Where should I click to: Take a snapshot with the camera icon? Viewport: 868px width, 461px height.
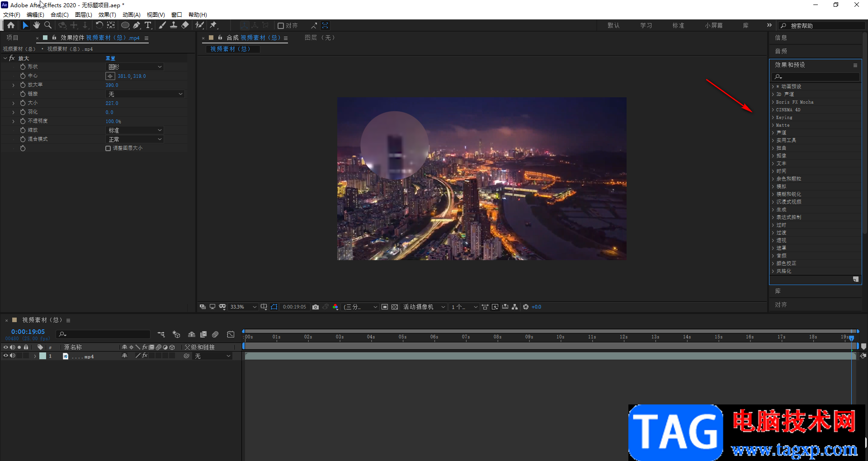point(316,307)
